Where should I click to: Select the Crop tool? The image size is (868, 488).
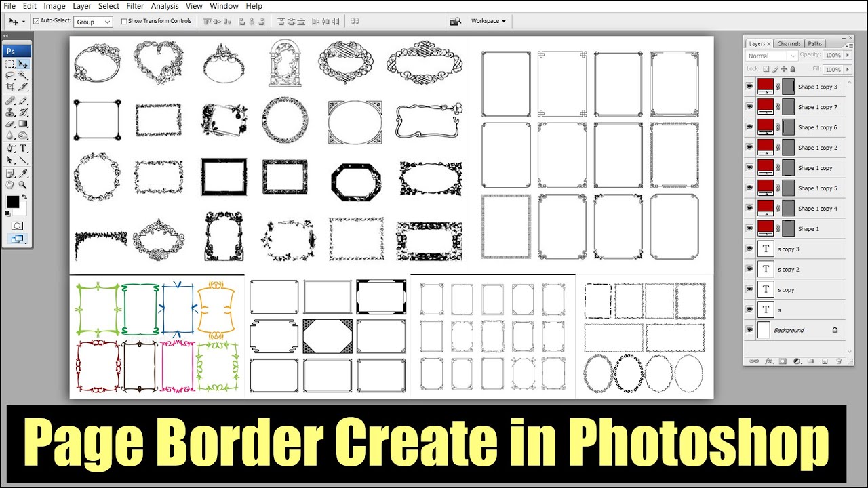click(10, 87)
